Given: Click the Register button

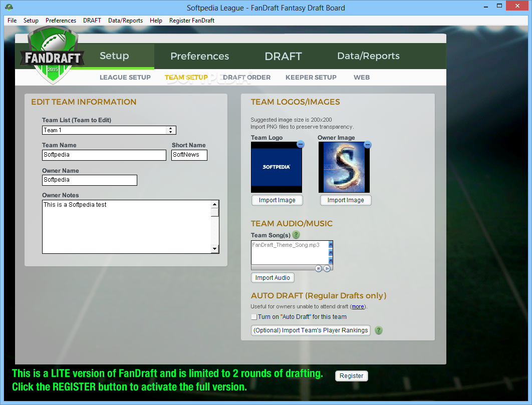Looking at the screenshot, I should 351,376.
